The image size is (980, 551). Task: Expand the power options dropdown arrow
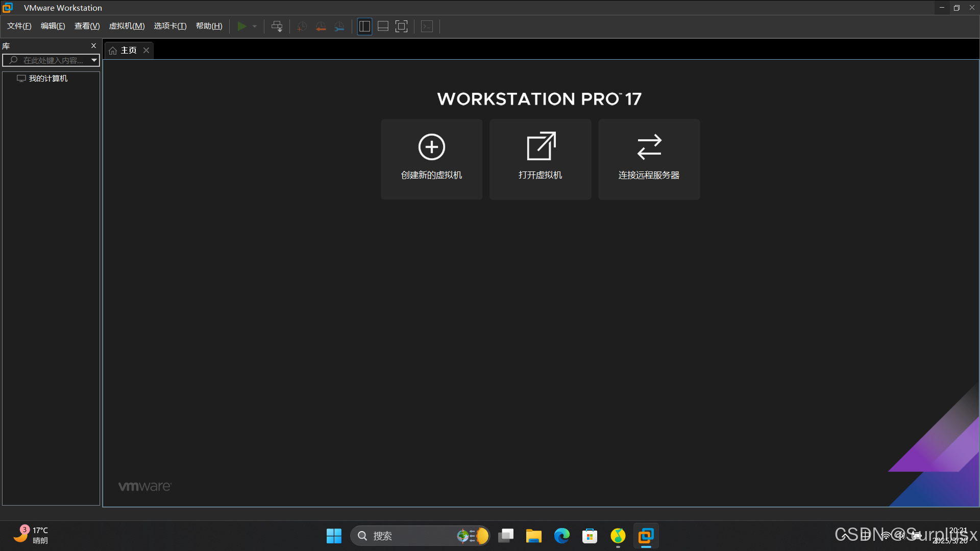pos(255,27)
